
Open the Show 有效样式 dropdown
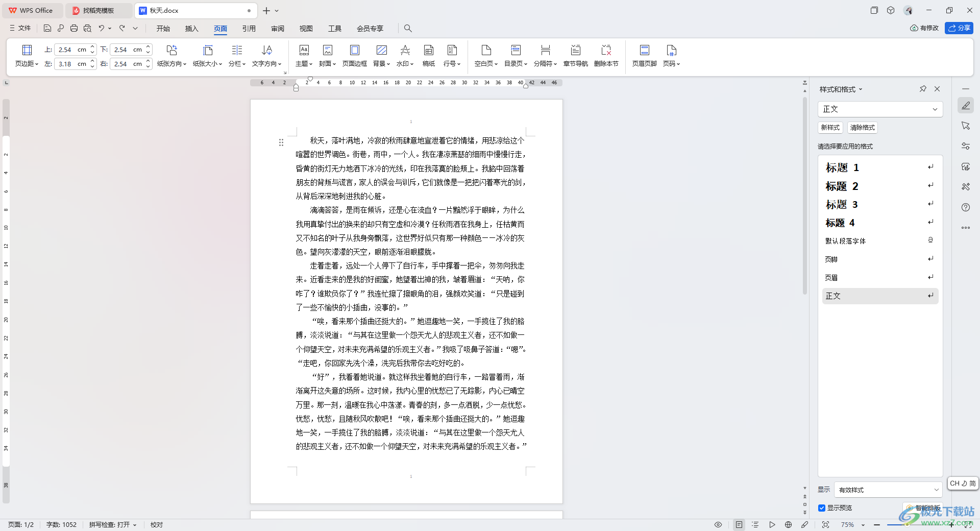tap(888, 490)
